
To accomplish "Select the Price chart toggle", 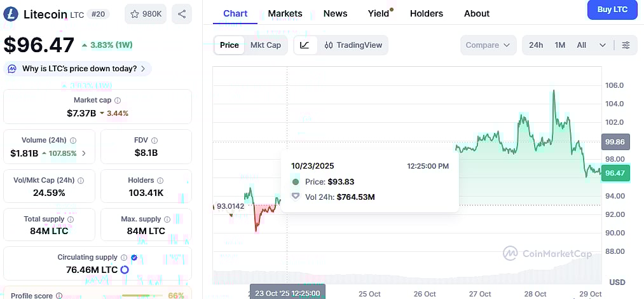I will tap(230, 45).
